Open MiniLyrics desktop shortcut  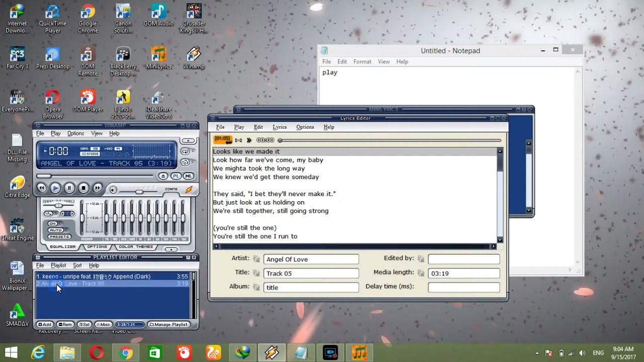coord(158,58)
